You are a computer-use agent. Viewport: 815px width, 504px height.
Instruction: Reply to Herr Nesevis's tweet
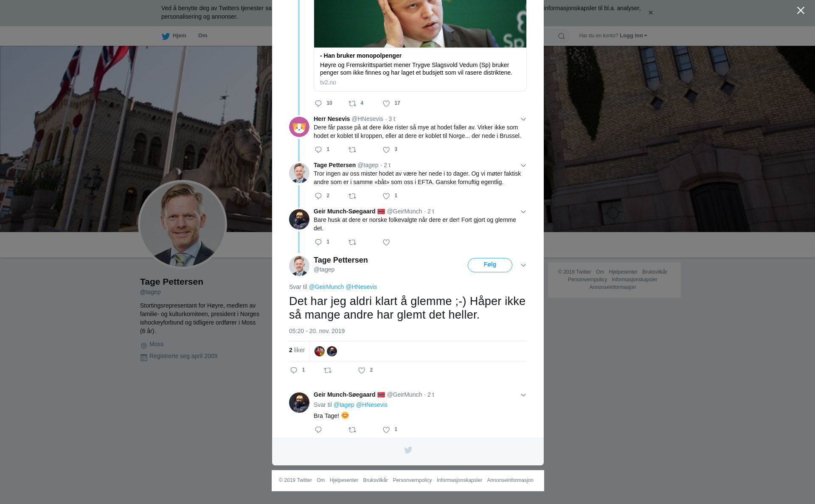tap(318, 150)
